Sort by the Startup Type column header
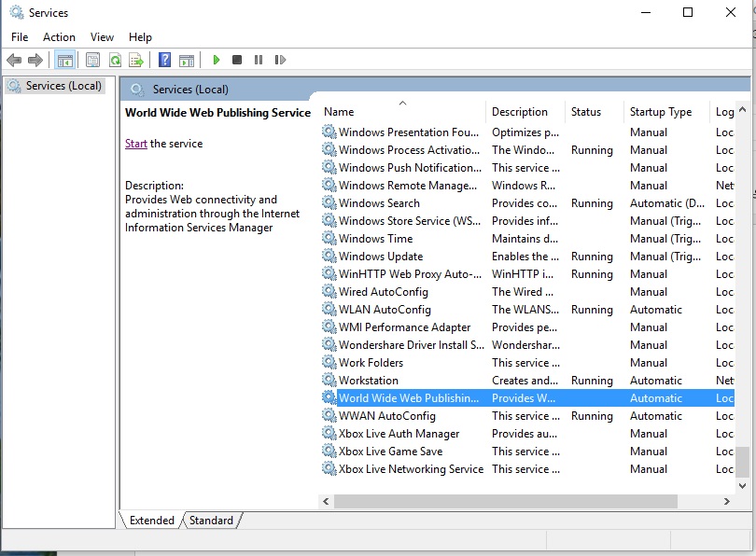 click(666, 112)
